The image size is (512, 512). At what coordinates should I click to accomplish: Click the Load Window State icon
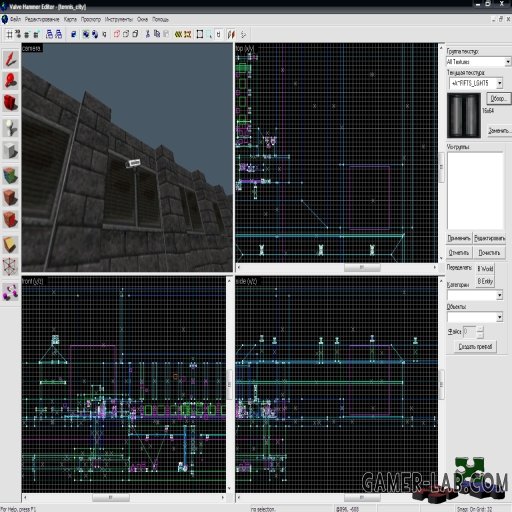pos(49,34)
